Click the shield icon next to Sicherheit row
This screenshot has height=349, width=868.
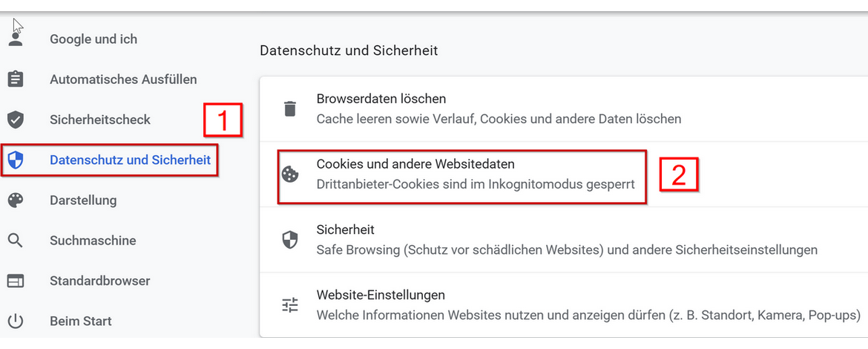(290, 240)
